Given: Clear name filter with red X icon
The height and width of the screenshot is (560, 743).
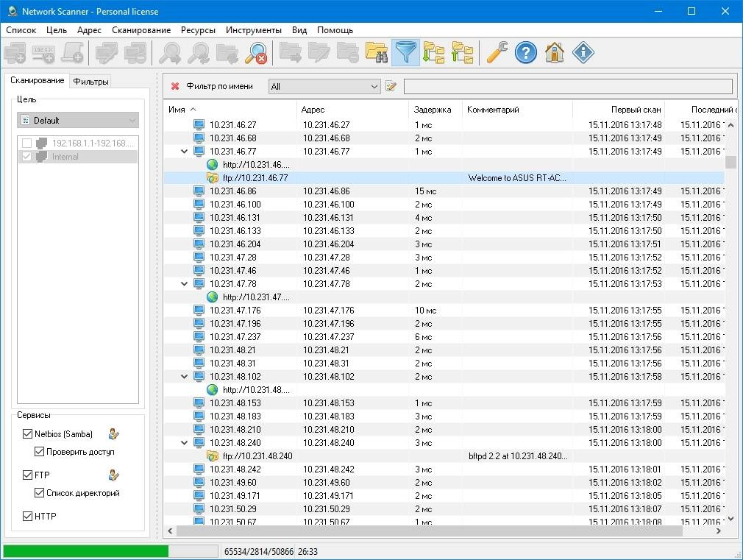Looking at the screenshot, I should point(175,86).
